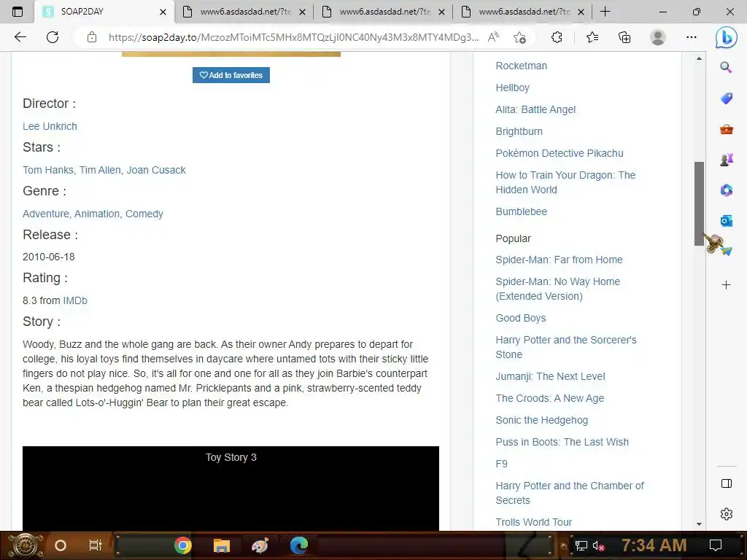The height and width of the screenshot is (560, 747).
Task: Open Pokémon Detective Pikachu link
Action: pyautogui.click(x=560, y=153)
